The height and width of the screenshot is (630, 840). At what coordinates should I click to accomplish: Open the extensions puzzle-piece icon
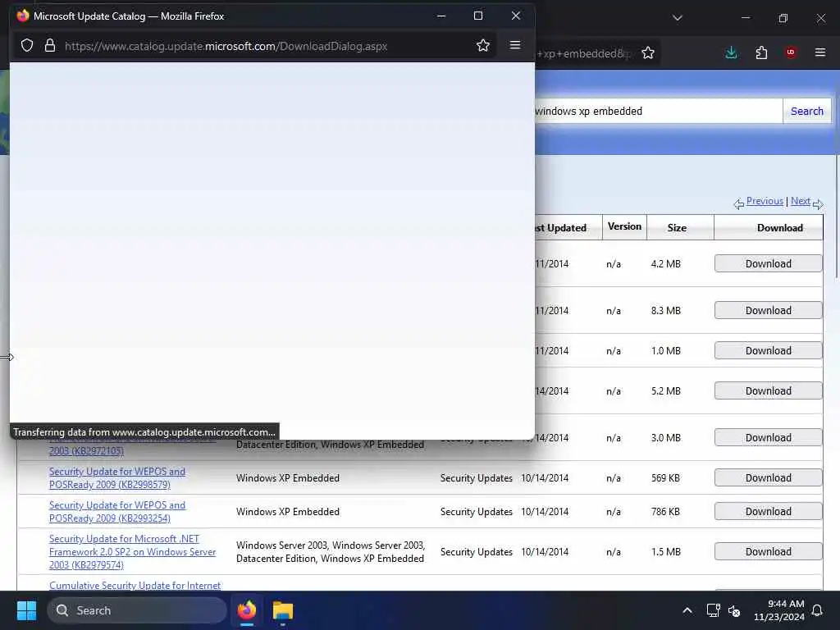coord(761,52)
